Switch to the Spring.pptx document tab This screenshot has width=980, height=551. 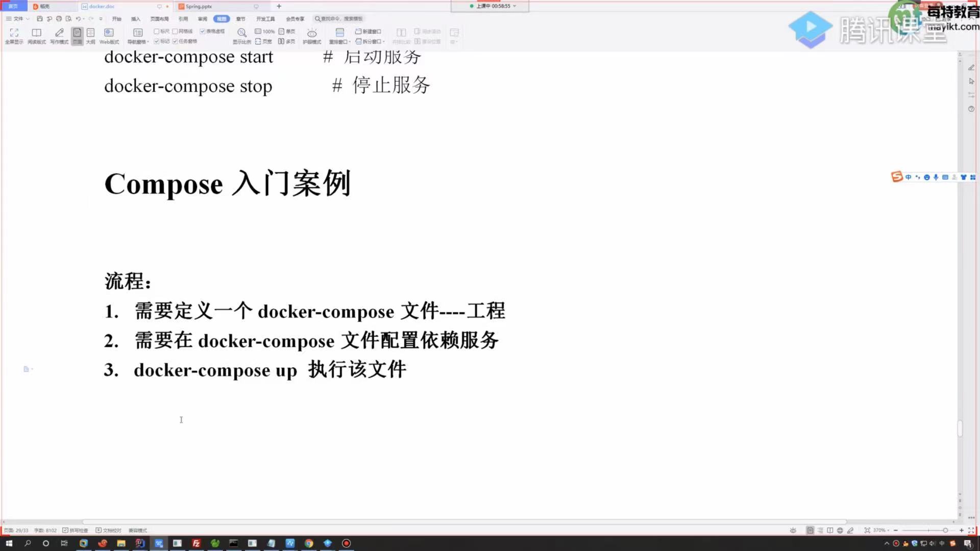coord(199,7)
